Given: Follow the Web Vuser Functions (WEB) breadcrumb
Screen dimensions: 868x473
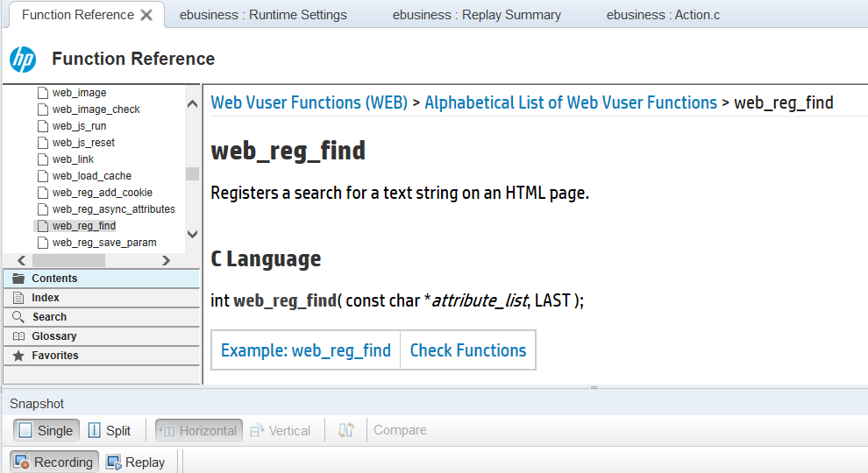Looking at the screenshot, I should (x=309, y=102).
